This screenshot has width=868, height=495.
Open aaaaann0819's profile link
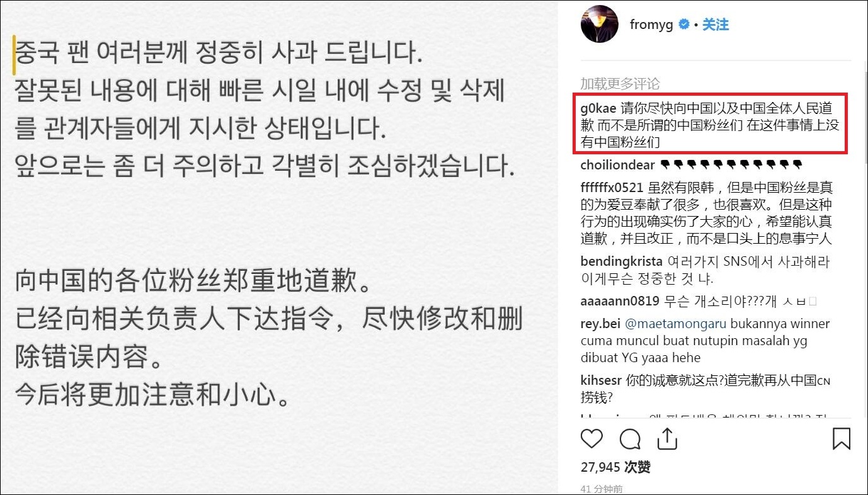pyautogui.click(x=620, y=302)
